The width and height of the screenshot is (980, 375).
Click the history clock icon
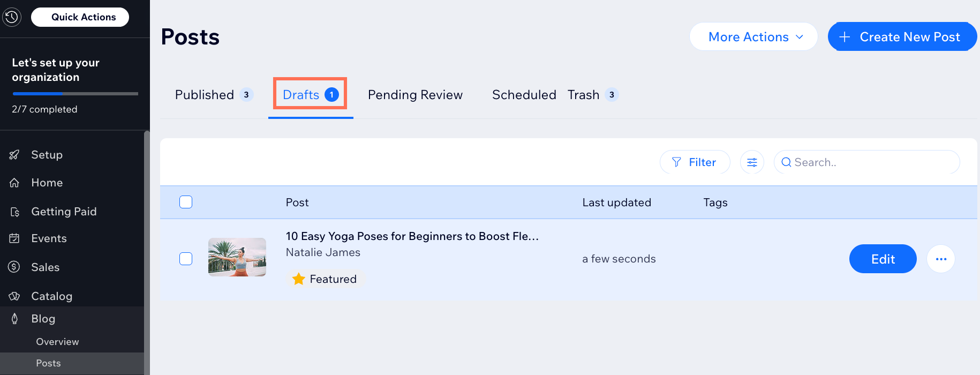click(x=12, y=17)
